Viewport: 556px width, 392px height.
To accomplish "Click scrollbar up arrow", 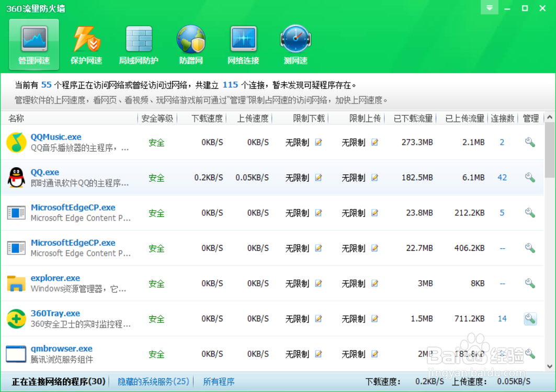I will pyautogui.click(x=550, y=117).
